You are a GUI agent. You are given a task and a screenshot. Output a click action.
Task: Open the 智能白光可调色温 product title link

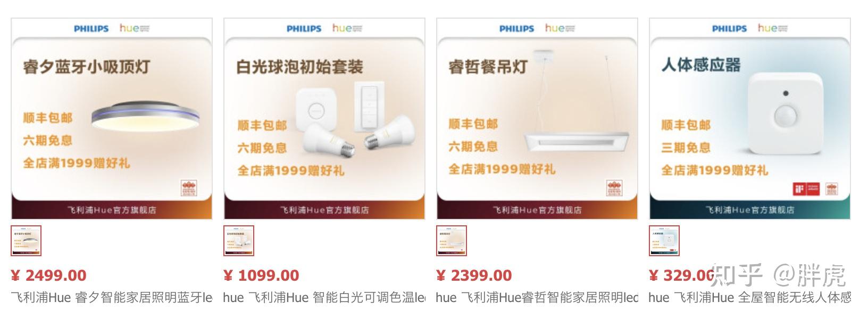[324, 297]
